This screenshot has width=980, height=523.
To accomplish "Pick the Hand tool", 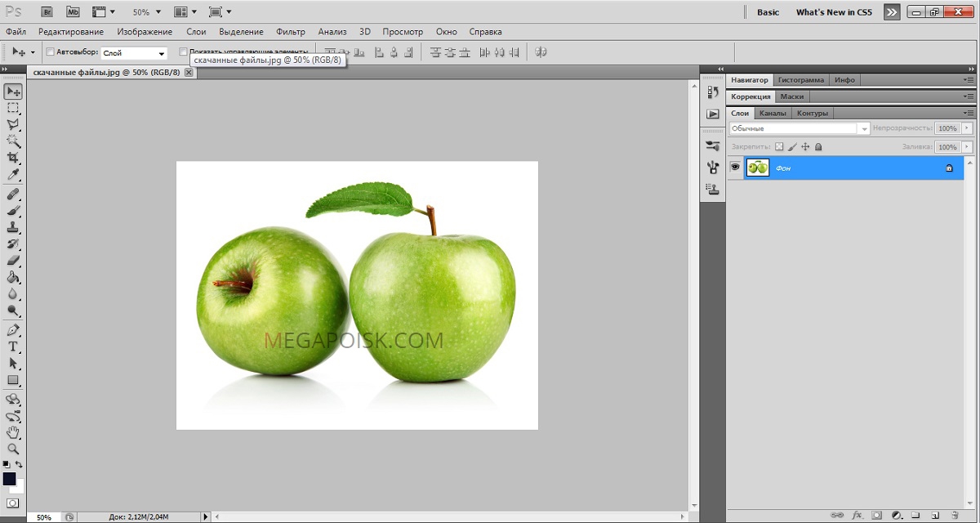I will (x=13, y=432).
